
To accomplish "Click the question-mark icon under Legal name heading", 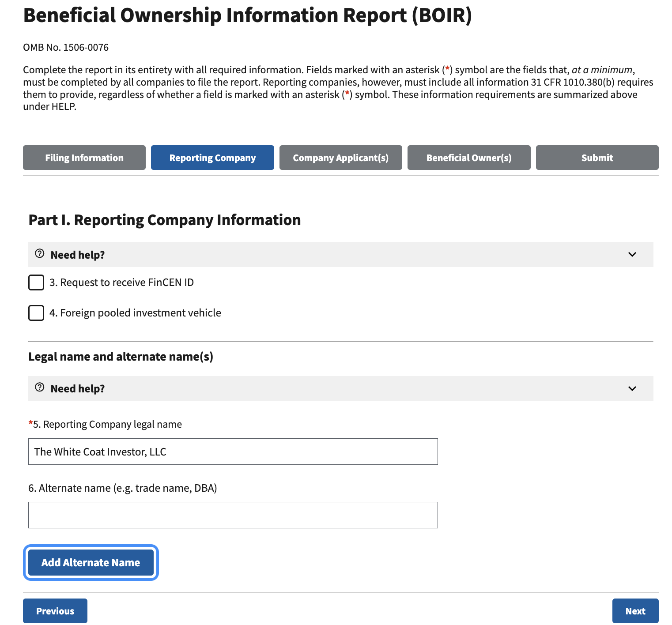I will click(x=40, y=388).
